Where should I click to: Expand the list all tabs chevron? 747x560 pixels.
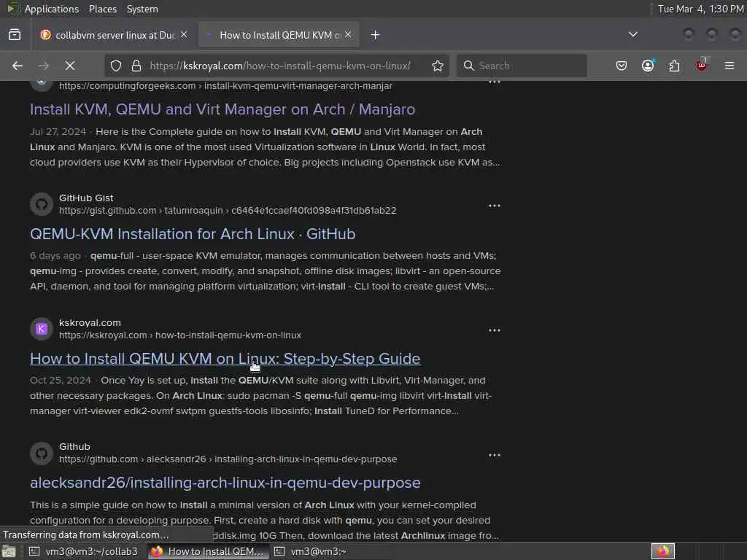tap(633, 34)
